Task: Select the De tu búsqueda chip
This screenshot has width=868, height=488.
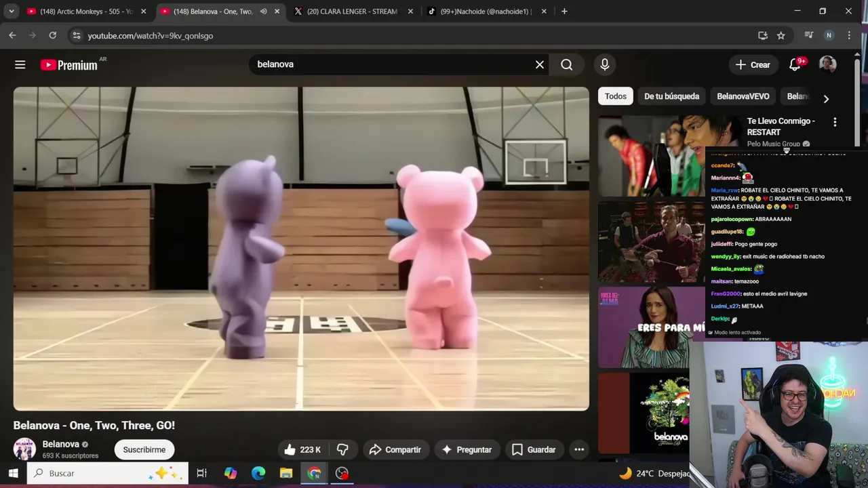Action: click(671, 96)
